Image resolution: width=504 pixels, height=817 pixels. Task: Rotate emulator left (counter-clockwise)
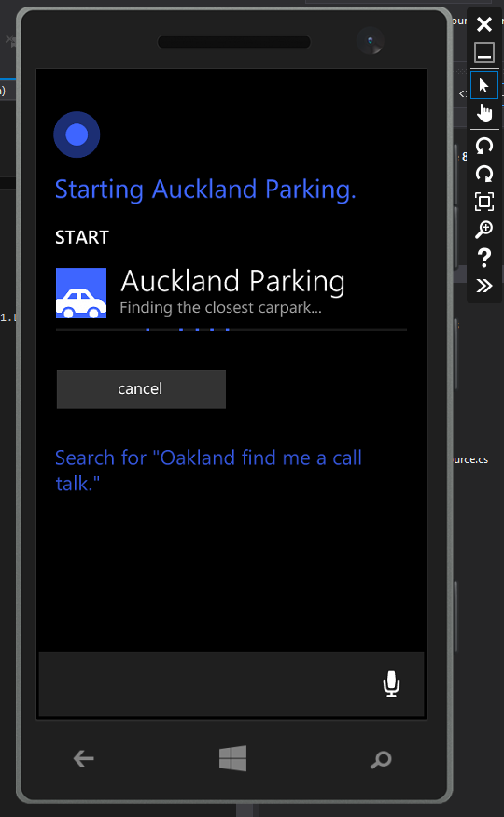click(484, 146)
